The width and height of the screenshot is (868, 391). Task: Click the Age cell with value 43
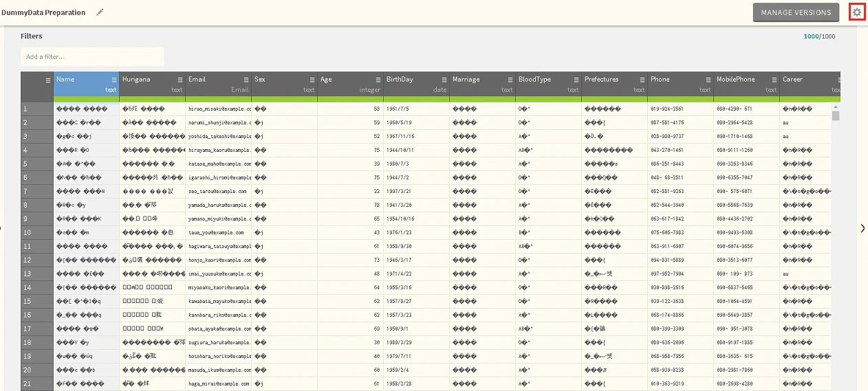[x=351, y=233]
